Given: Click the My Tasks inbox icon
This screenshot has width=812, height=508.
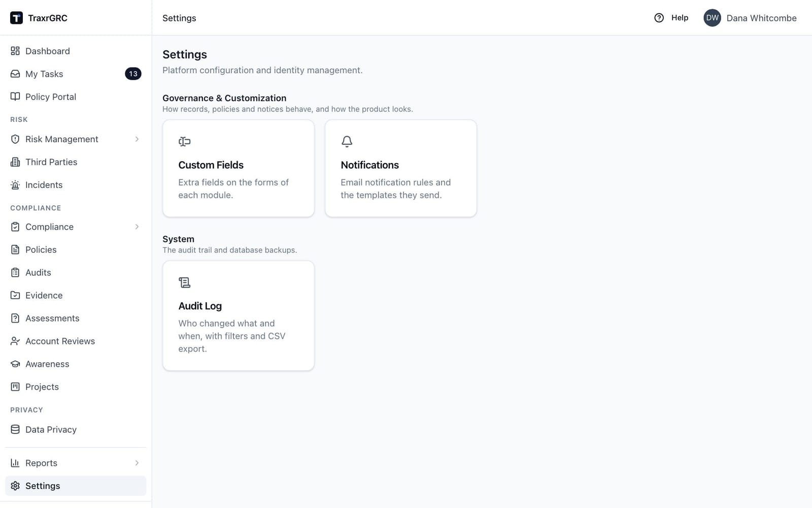Looking at the screenshot, I should click(x=15, y=74).
